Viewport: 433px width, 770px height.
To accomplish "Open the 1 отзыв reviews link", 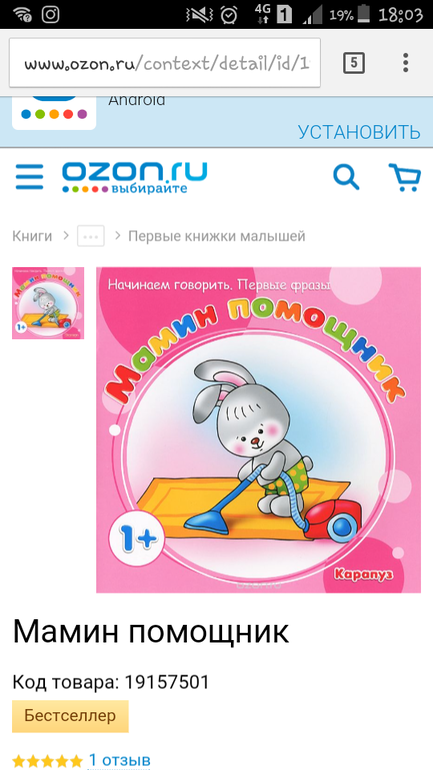I will click(x=119, y=760).
